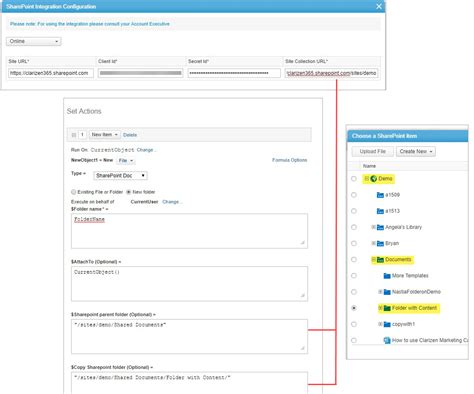Click the a1513 folder icon
This screenshot has width=474, height=394.
(x=380, y=211)
